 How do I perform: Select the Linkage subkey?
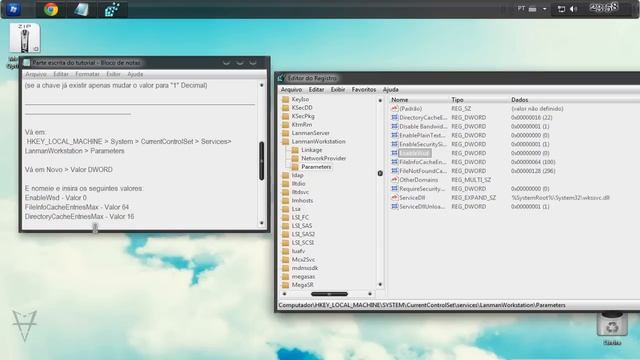[311, 150]
